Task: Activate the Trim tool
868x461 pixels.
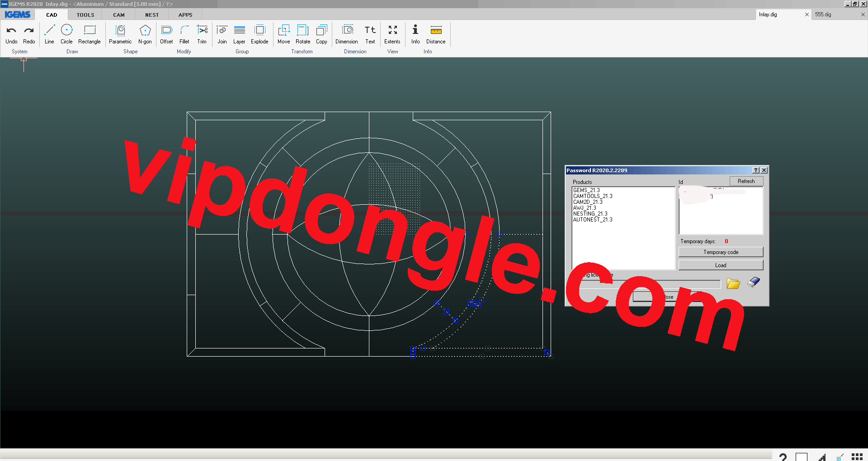Action: coord(202,34)
